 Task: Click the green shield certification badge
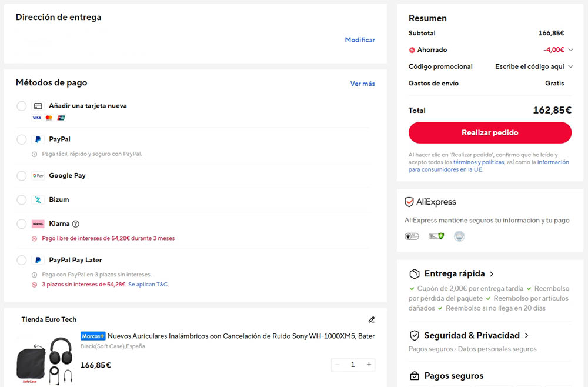[x=436, y=236]
